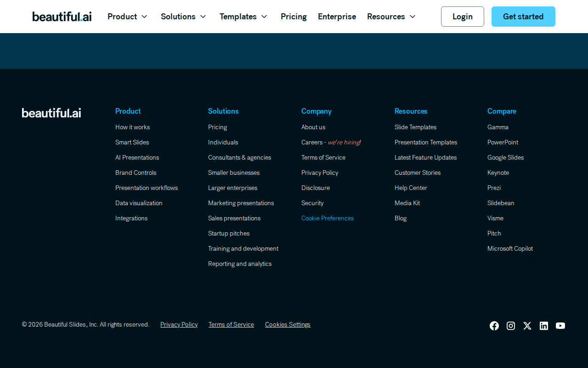This screenshot has width=588, height=368.
Task: Open Cookies Settings in the bottom bar
Action: coord(288,324)
